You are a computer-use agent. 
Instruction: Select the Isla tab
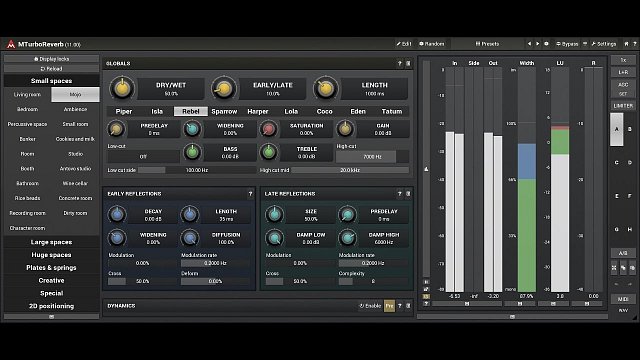coord(157,111)
